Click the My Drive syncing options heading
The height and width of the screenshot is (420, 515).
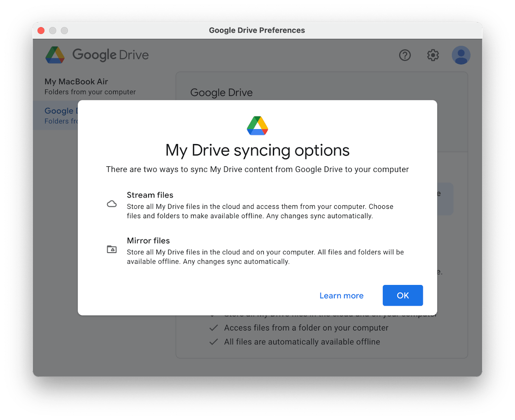(x=257, y=150)
